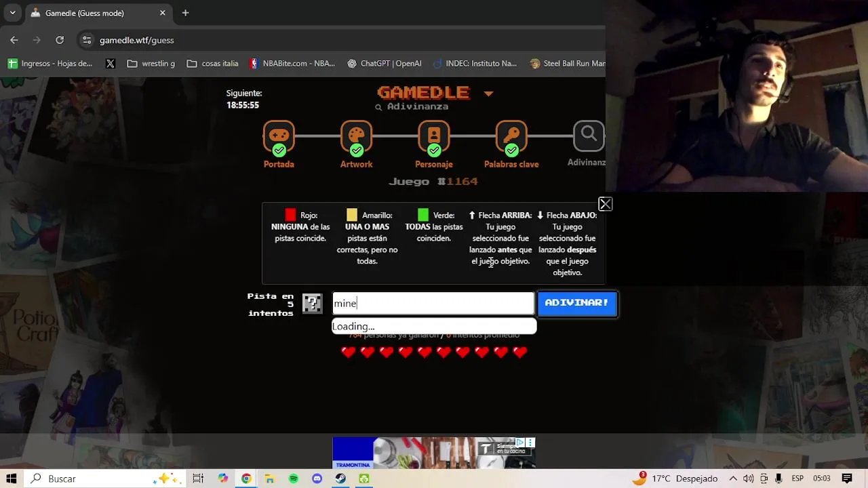
Task: Click the Siguiente countdown 18:55:55
Action: 243,105
